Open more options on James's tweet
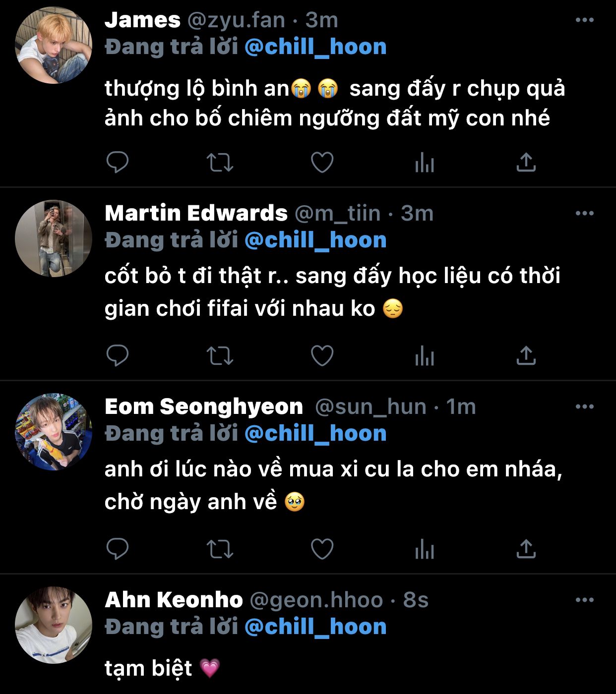616x694 pixels. pos(584,20)
